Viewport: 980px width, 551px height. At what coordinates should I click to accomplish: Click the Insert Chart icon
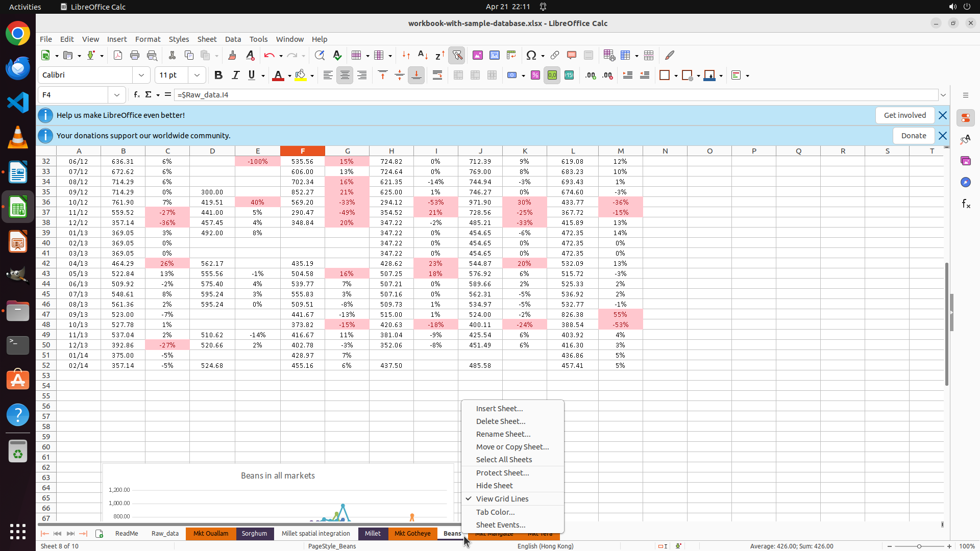495,56
